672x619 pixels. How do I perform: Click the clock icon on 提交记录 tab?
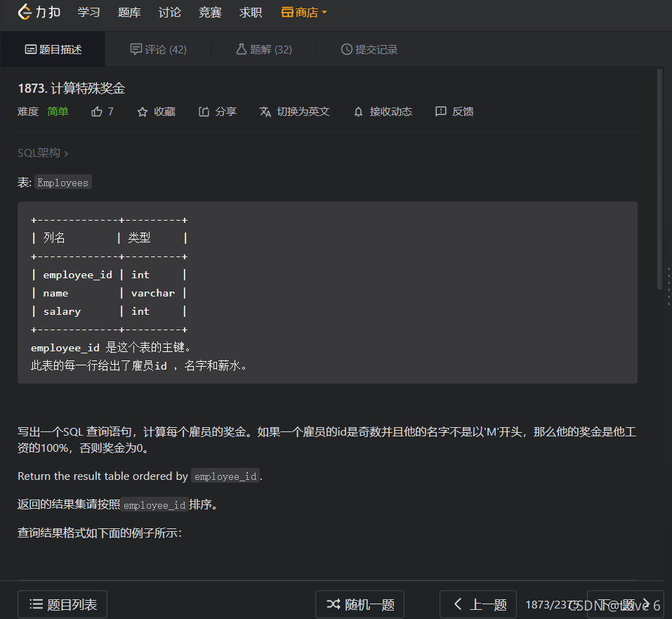(x=346, y=49)
